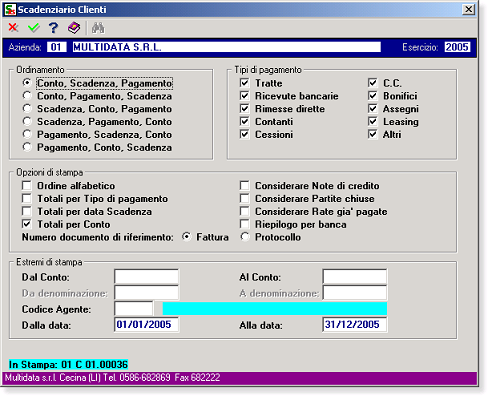Close the Scadenziario Clienti window
The width and height of the screenshot is (488, 396).
468,9
